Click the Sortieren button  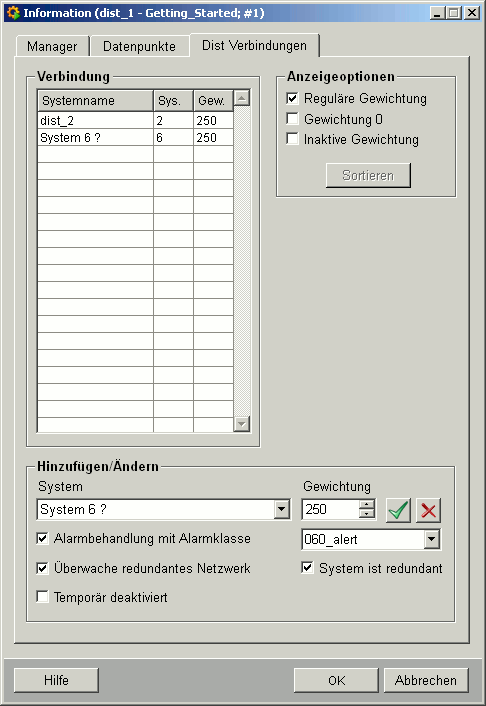pyautogui.click(x=368, y=175)
